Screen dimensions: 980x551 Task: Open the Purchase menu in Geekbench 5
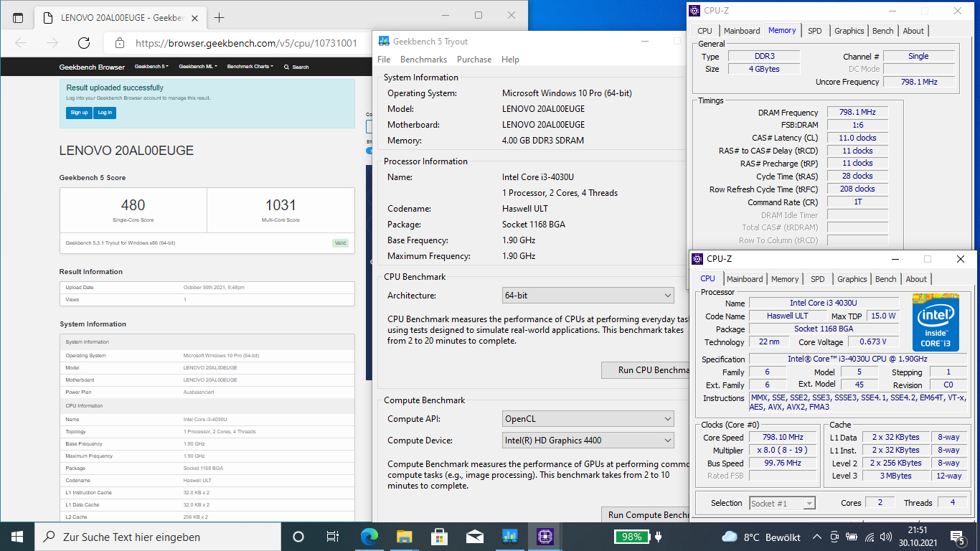[x=474, y=60]
